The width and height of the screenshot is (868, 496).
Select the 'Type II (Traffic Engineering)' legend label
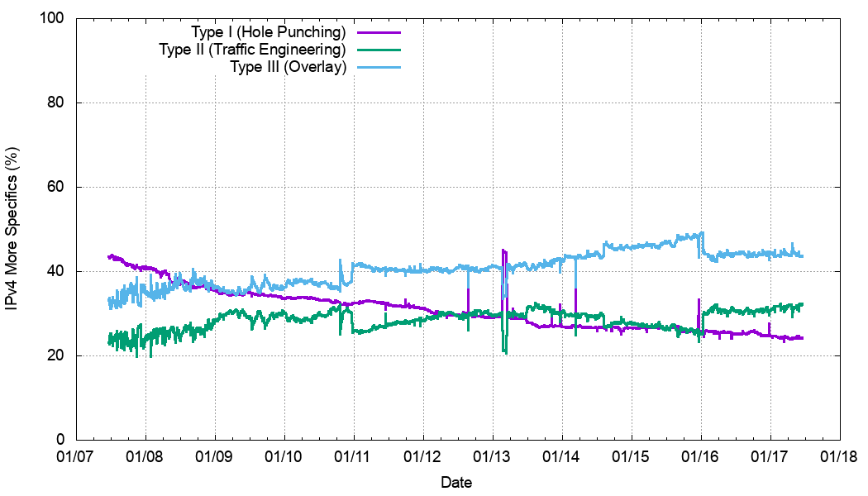(252, 50)
